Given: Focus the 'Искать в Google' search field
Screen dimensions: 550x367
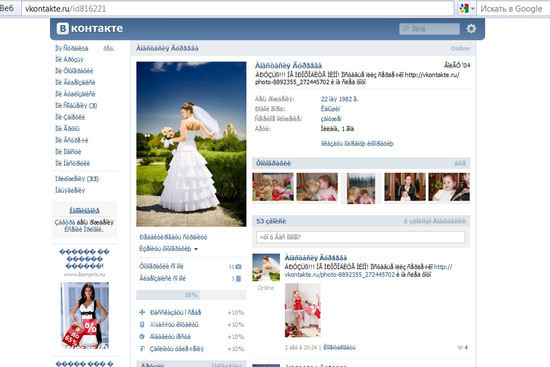Looking at the screenshot, I should 512,8.
